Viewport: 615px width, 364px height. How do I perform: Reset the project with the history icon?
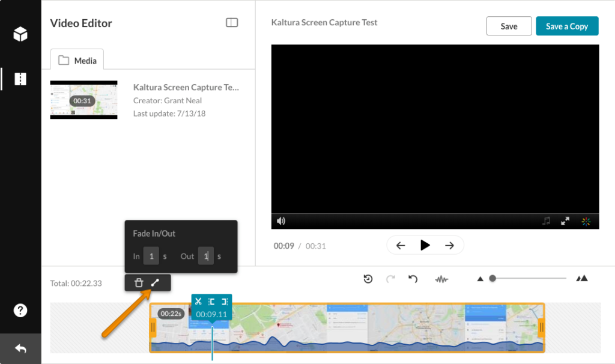pyautogui.click(x=368, y=278)
